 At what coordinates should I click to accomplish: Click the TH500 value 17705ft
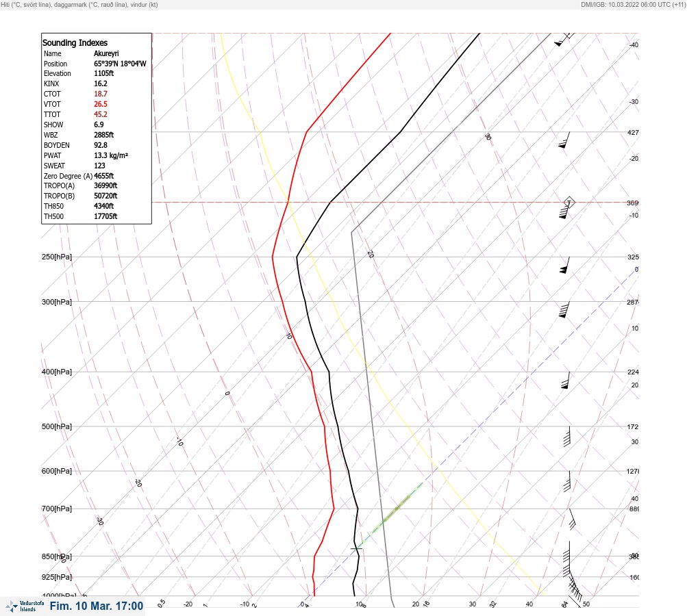pyautogui.click(x=105, y=216)
